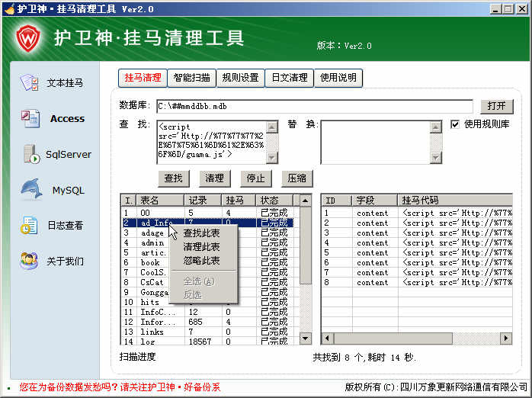Viewport: 532px width, 398px height.
Task: Select result row ID 8
Action: [x=417, y=282]
